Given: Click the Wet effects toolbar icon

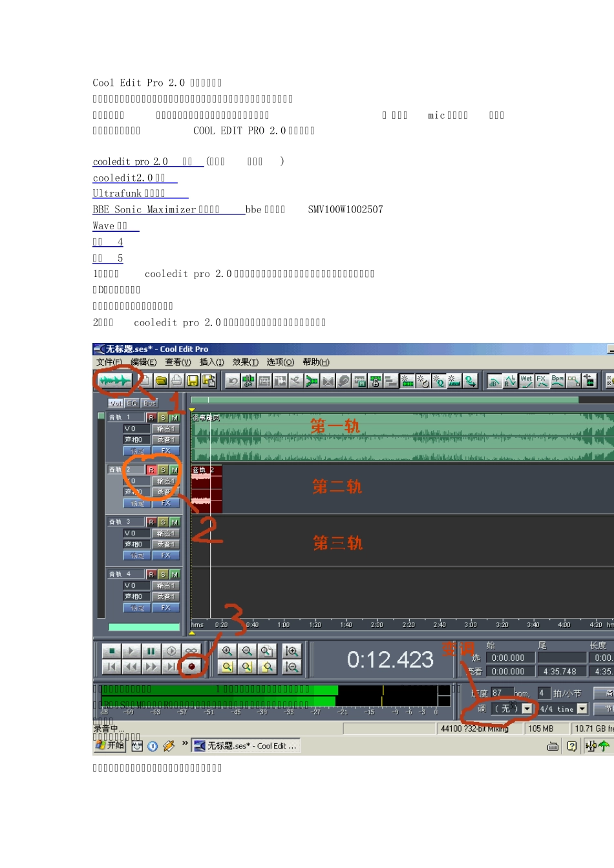Looking at the screenshot, I should [526, 381].
